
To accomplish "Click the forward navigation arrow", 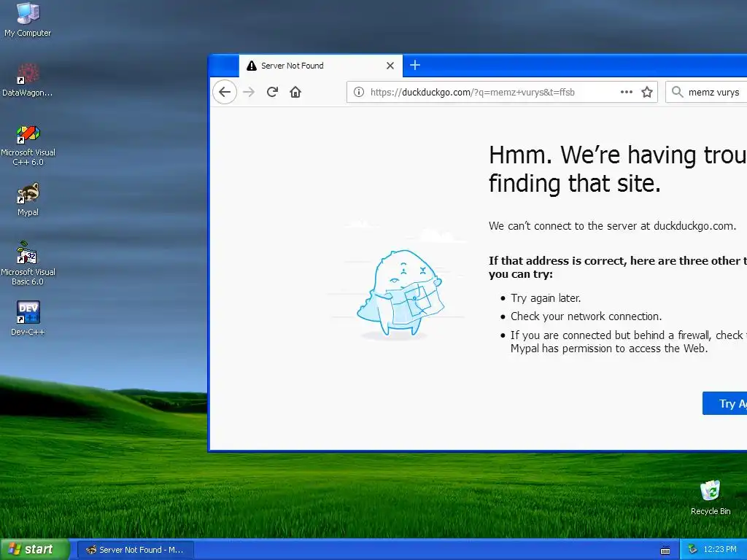I will pyautogui.click(x=249, y=92).
